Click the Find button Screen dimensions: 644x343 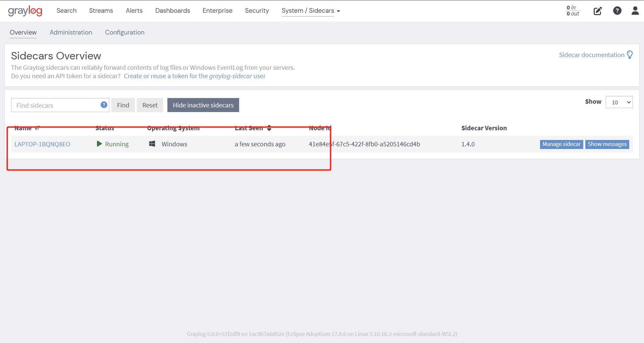123,105
